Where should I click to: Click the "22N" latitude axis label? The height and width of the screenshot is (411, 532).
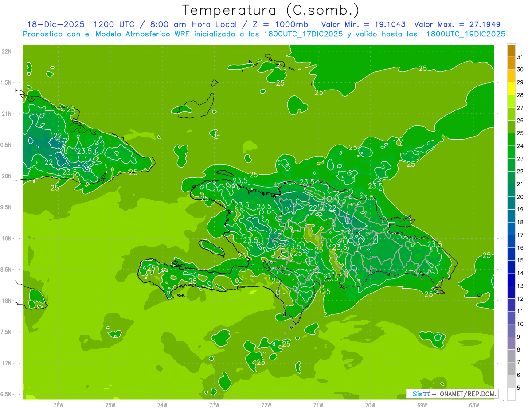click(x=7, y=51)
